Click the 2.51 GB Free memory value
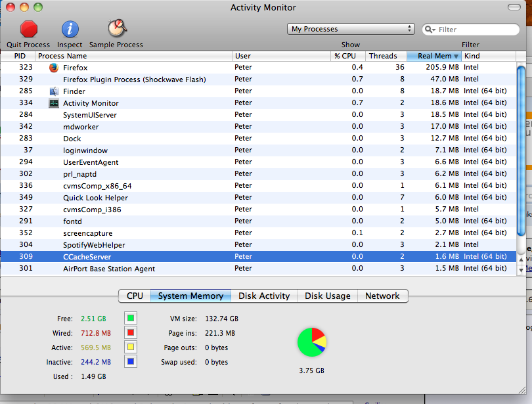This screenshot has width=532, height=404. point(93,319)
